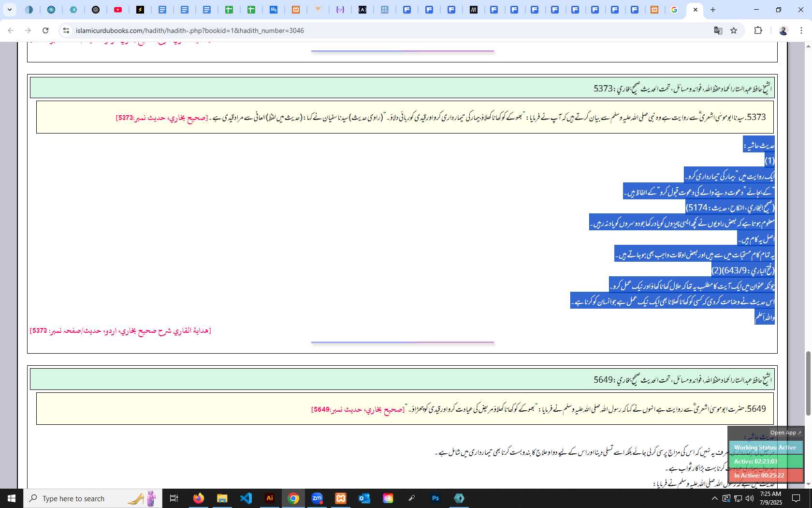Viewport: 812px width, 508px height.
Task: Switch to the first Google Docs tab
Action: coord(162,10)
